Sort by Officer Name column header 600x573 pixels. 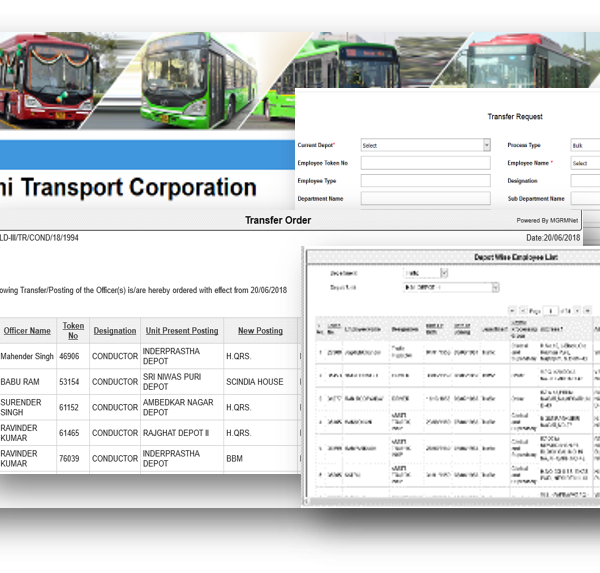27,331
